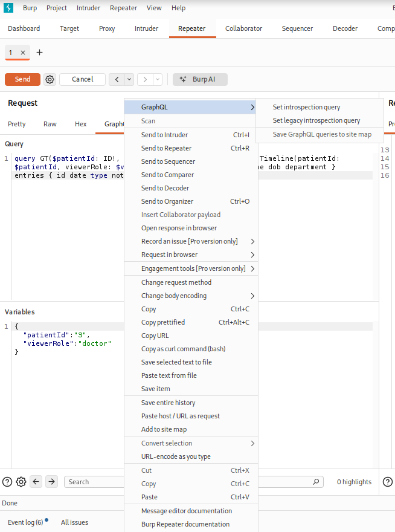Choose Send to Sequencer
This screenshot has width=395, height=532.
191,161
